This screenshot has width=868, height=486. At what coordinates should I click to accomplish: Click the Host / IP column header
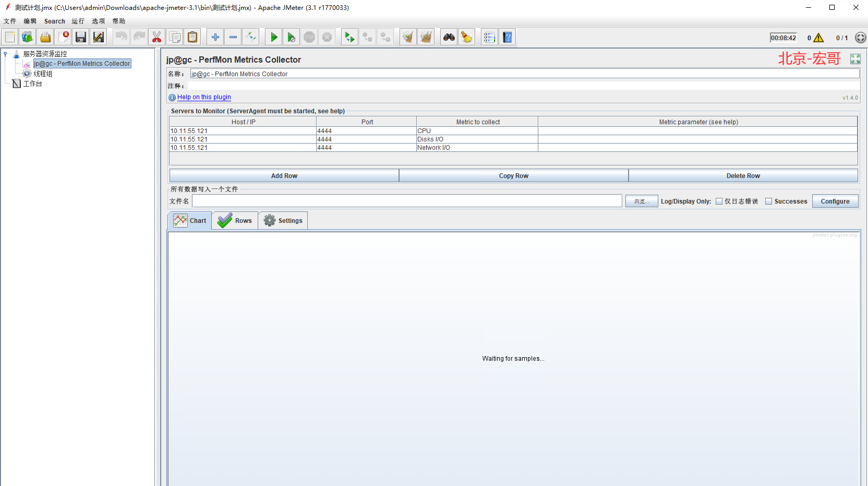[243, 122]
